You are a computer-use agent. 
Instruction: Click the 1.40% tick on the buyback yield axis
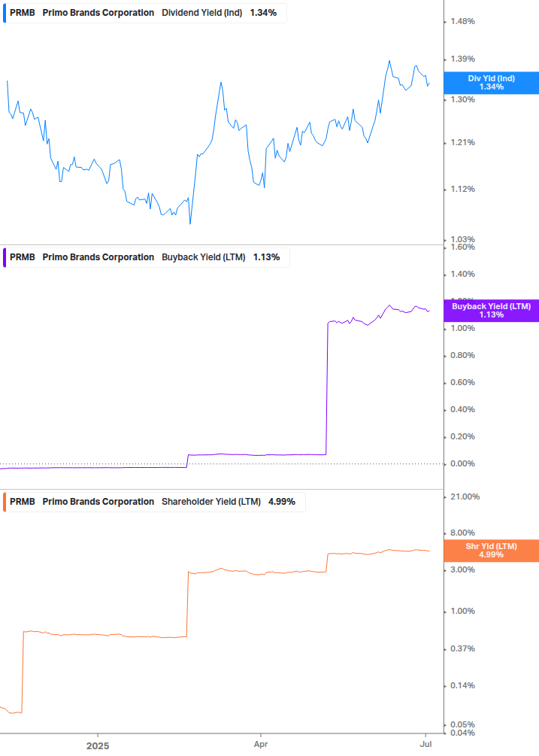(x=462, y=274)
